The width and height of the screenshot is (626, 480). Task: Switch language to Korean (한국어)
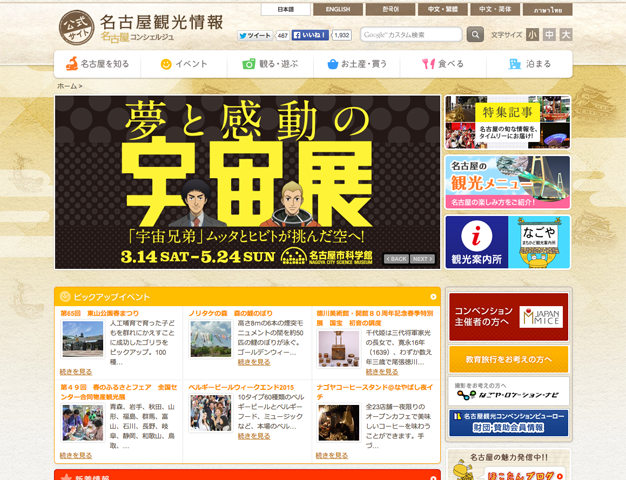(390, 9)
